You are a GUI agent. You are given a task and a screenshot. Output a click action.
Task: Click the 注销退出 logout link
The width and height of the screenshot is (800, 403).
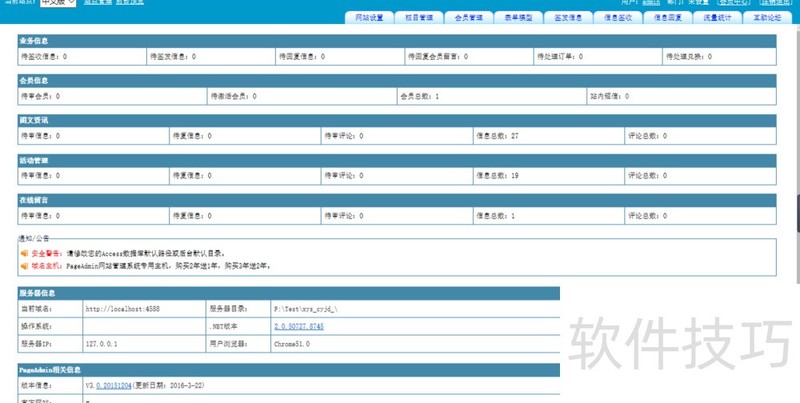click(x=776, y=3)
